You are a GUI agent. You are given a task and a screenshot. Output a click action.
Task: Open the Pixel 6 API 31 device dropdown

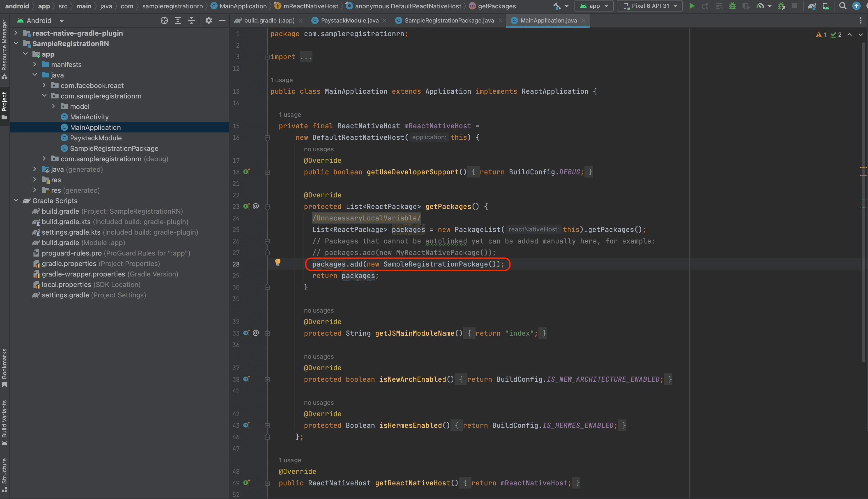point(650,6)
